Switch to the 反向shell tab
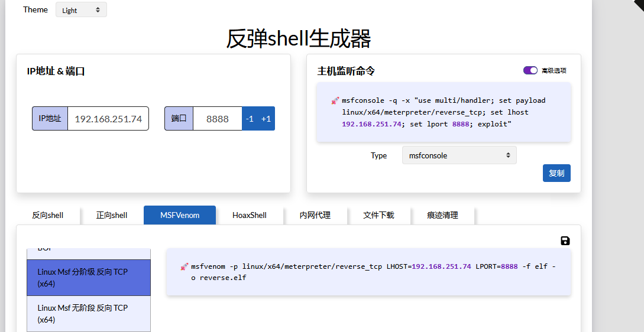Viewport: 644px width, 332px height. click(48, 215)
